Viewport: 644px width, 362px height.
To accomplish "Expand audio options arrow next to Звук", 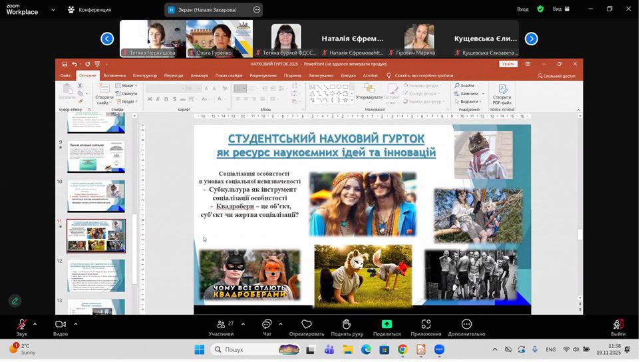I will 35,324.
